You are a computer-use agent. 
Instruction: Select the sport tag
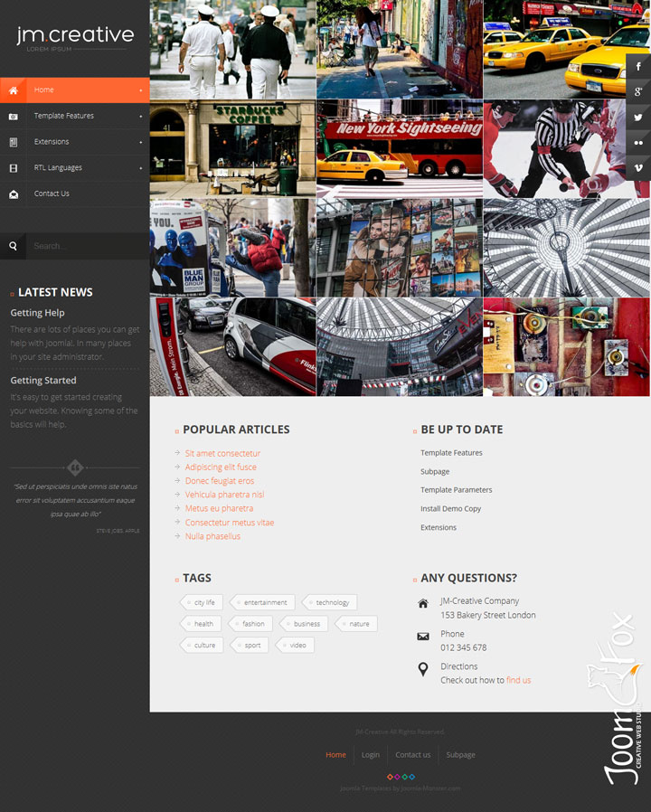(x=250, y=645)
